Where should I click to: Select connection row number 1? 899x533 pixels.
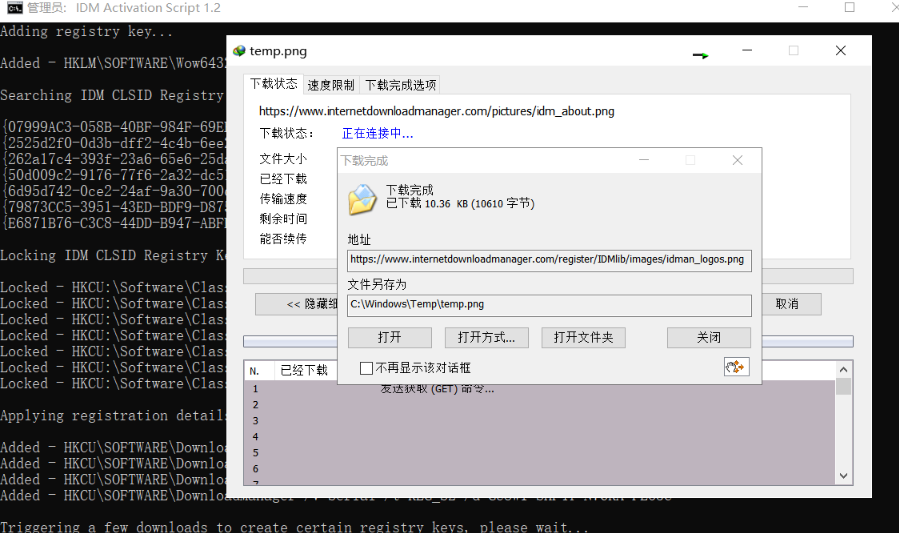click(x=540, y=389)
